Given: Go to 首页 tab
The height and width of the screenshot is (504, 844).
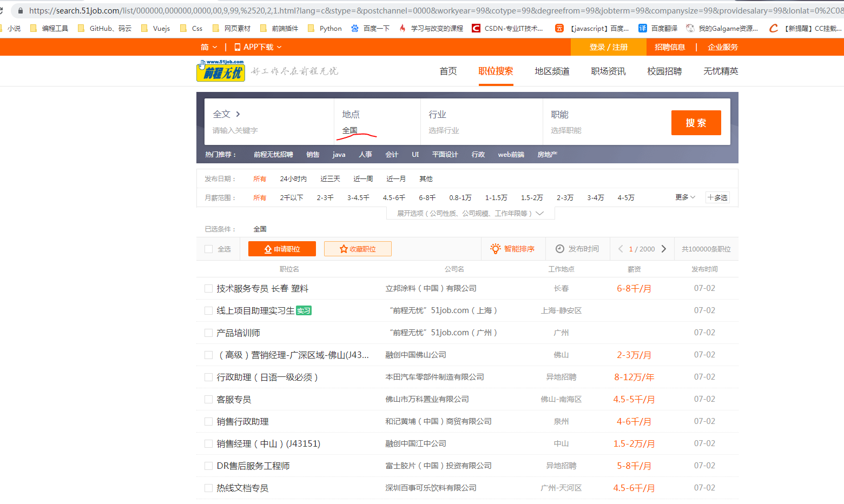Looking at the screenshot, I should coord(448,71).
